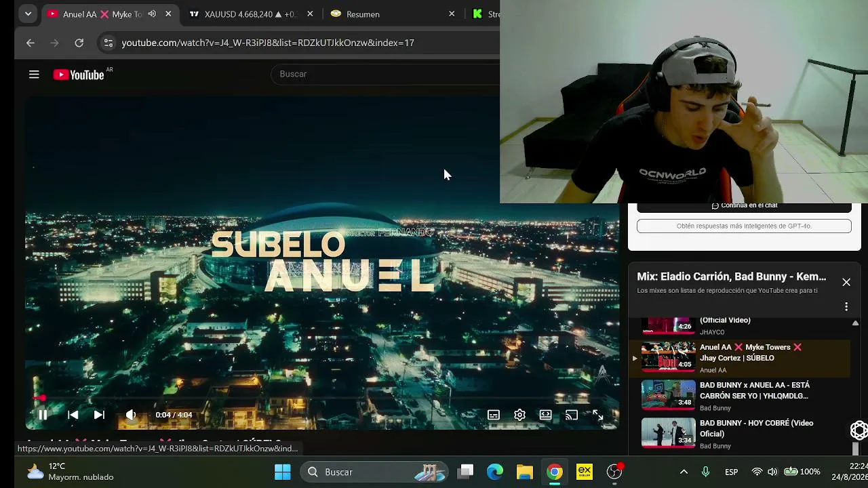
Task: Go to YouTube home via logo
Action: (79, 75)
